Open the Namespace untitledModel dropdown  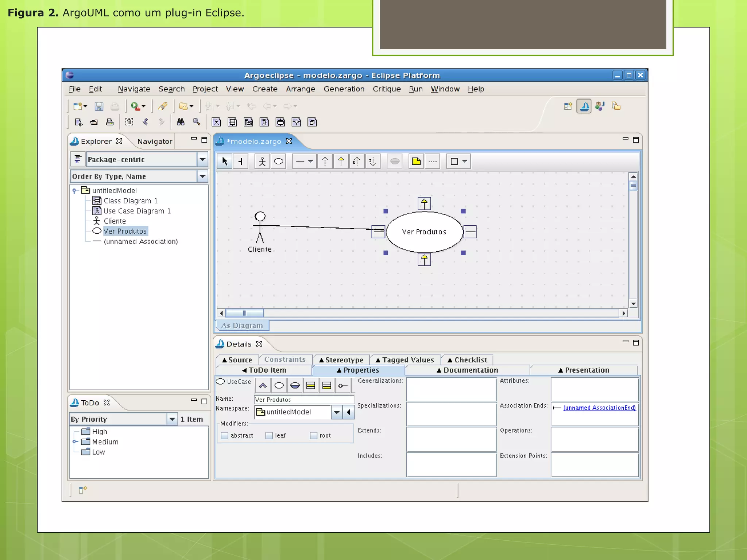click(337, 412)
